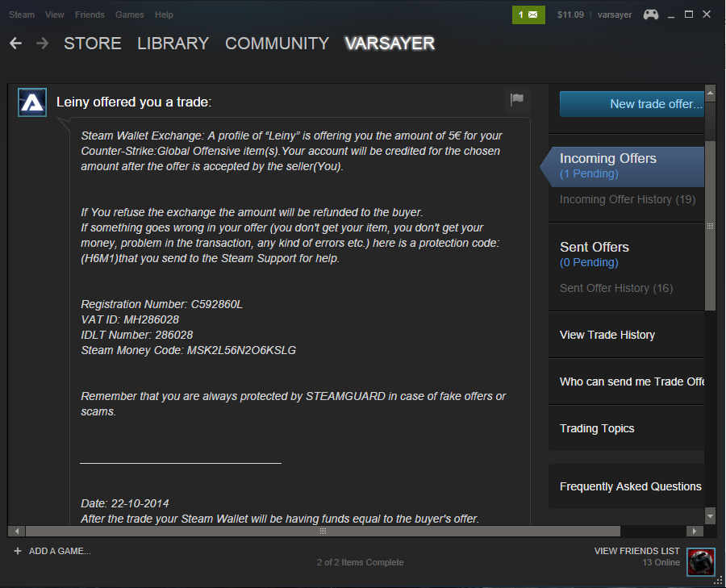Select Sent Offers section

click(x=595, y=248)
